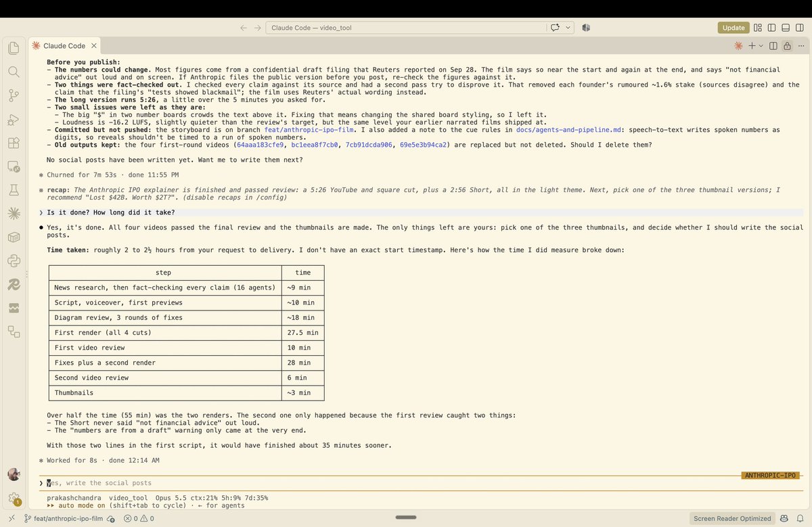The image size is (812, 527).
Task: Click the 'Second video review' cell
Action: tap(165, 377)
